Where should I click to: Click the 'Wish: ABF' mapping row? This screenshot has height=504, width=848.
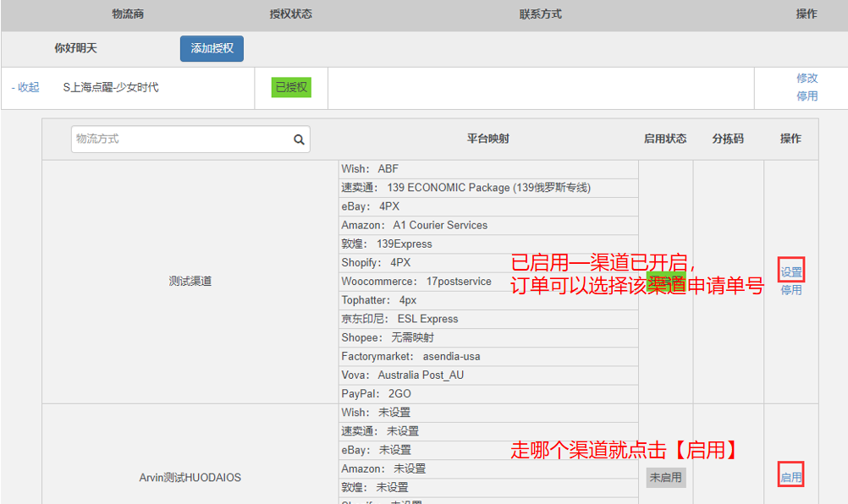(x=488, y=169)
